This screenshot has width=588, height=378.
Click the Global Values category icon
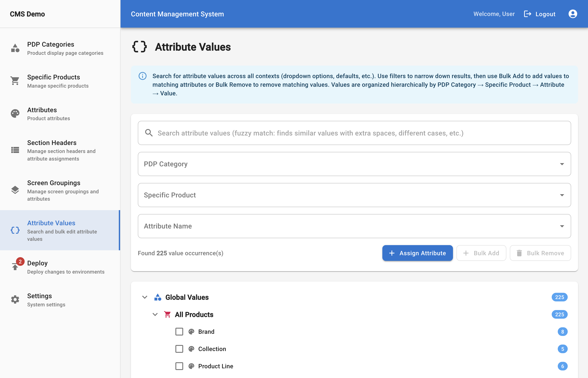coord(158,297)
